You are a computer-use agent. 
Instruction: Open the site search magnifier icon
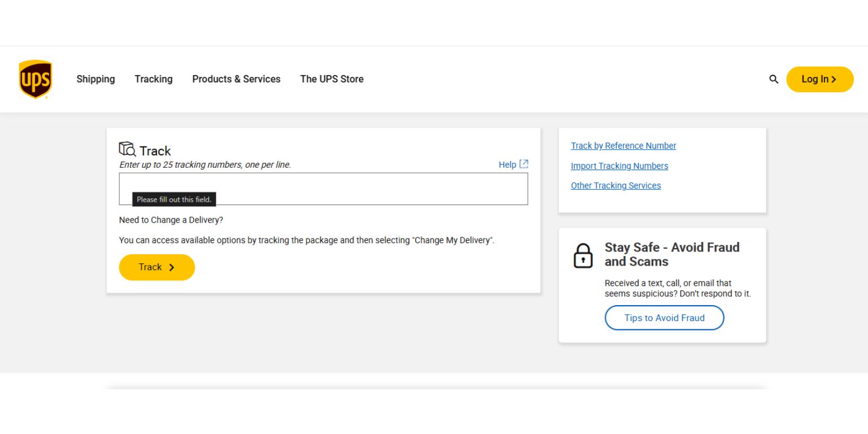pyautogui.click(x=774, y=79)
